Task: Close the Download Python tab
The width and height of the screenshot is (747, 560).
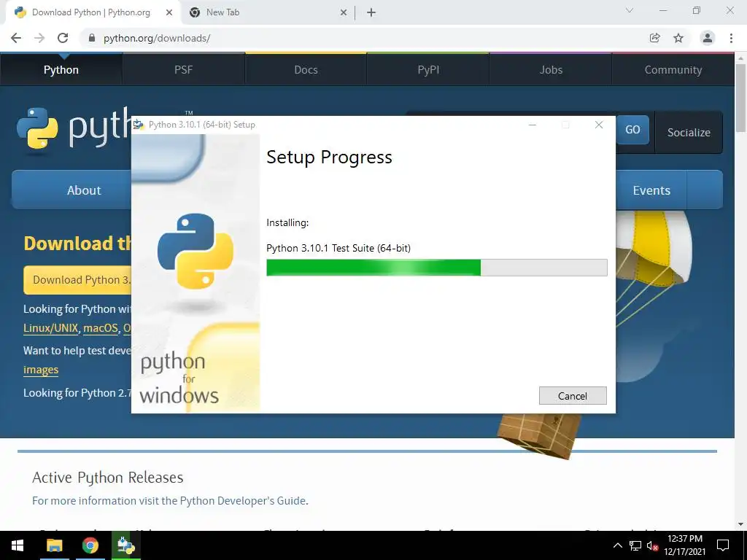Action: (169, 13)
